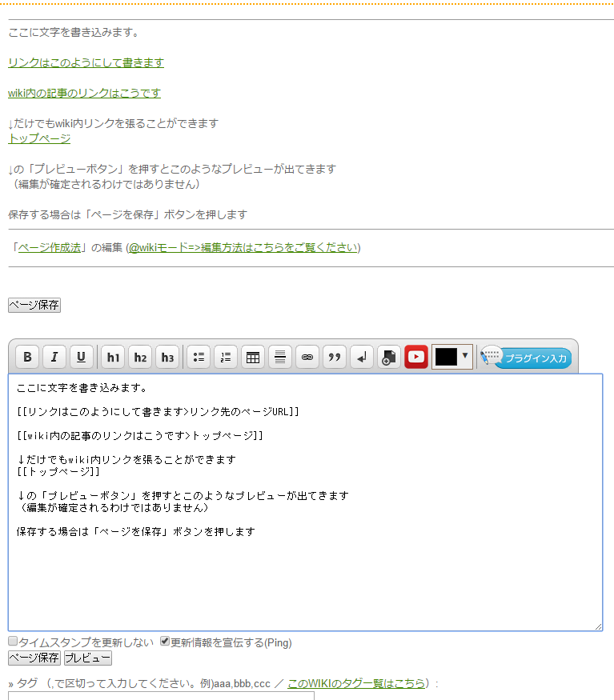Insert a numbered list
The image size is (614, 700).
point(226,357)
